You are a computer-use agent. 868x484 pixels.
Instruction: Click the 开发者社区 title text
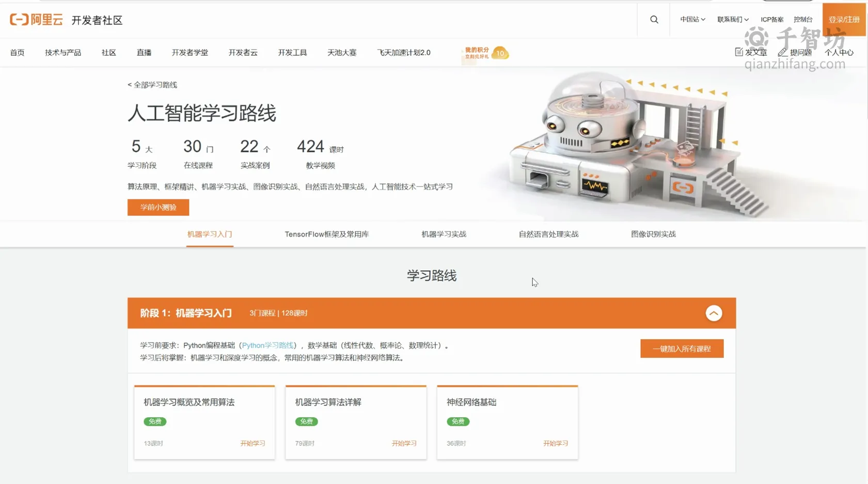(x=97, y=20)
